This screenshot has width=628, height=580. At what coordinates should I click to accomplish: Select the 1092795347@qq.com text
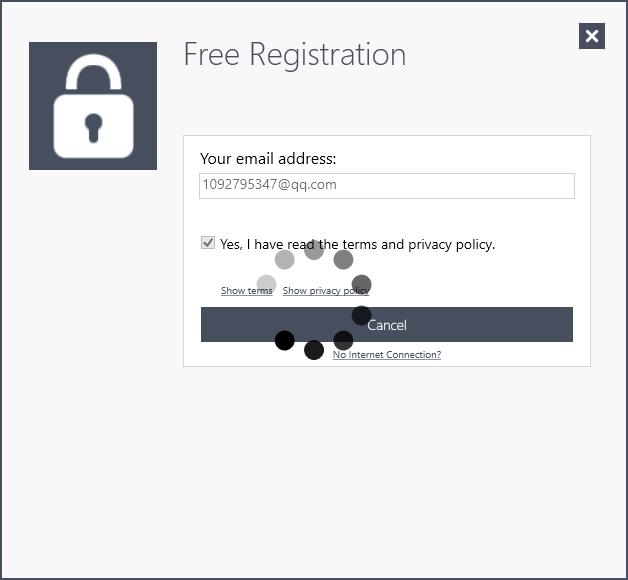(269, 185)
